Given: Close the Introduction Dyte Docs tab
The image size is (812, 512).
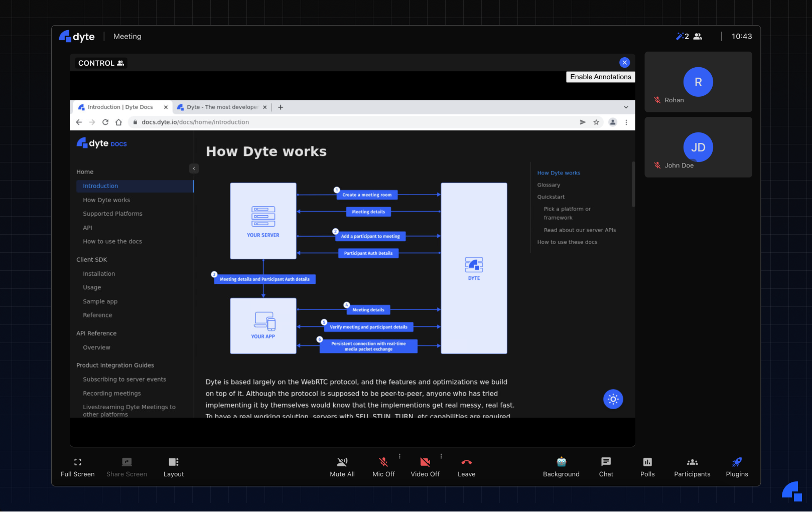Looking at the screenshot, I should pos(166,107).
